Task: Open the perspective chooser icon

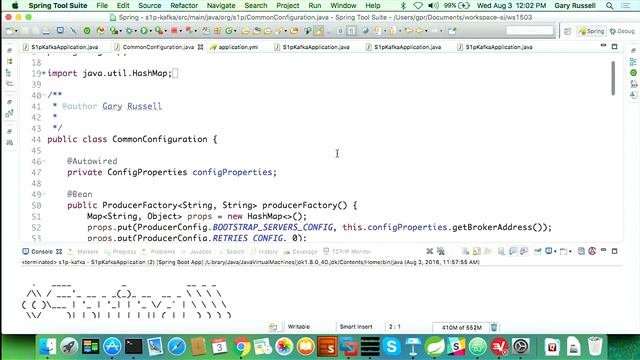Action: point(567,31)
